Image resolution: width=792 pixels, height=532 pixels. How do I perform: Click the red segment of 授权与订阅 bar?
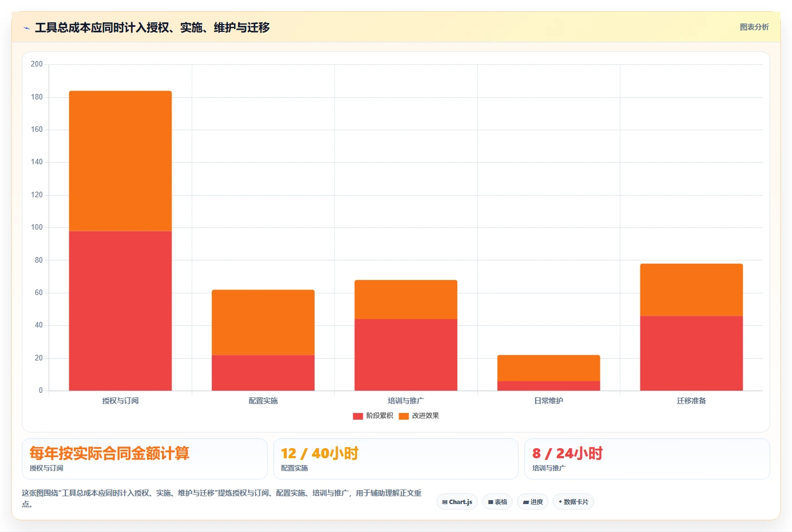tap(120, 311)
